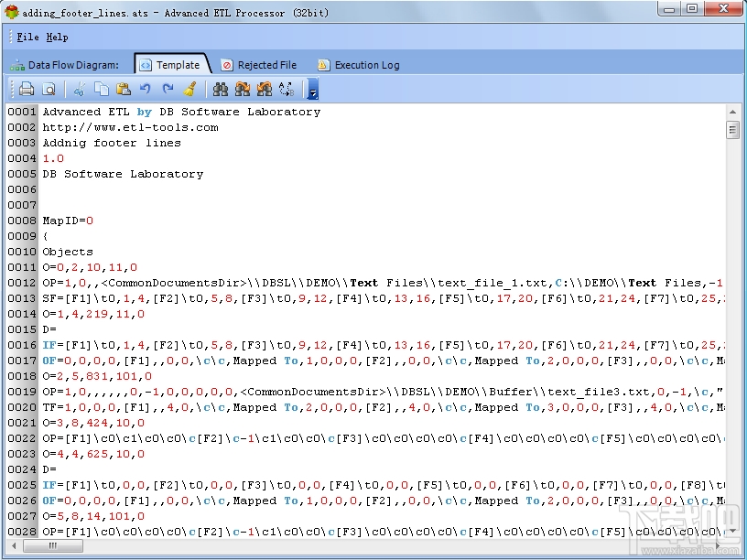Click the 'O=4,4,625,10,0' line
Image resolution: width=747 pixels, height=560 pixels.
(93, 454)
